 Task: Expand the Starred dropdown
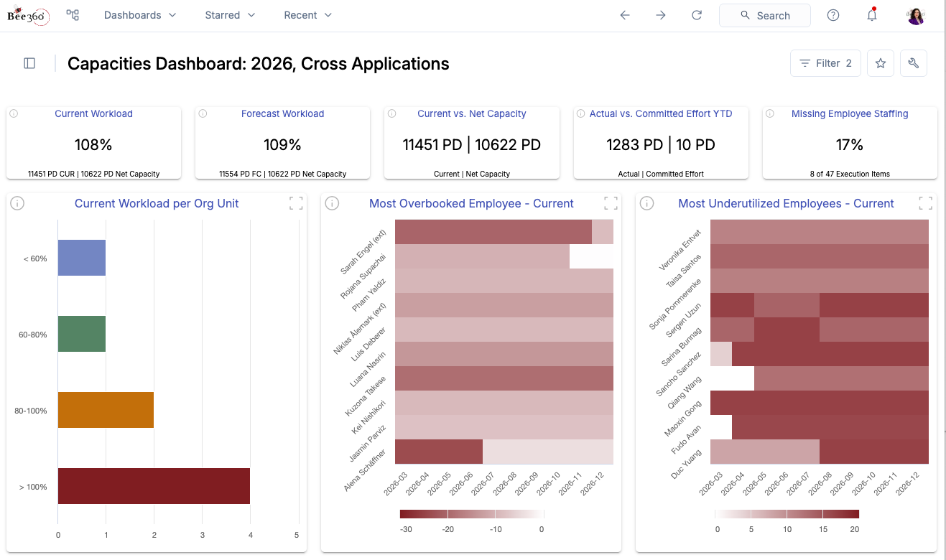click(230, 15)
